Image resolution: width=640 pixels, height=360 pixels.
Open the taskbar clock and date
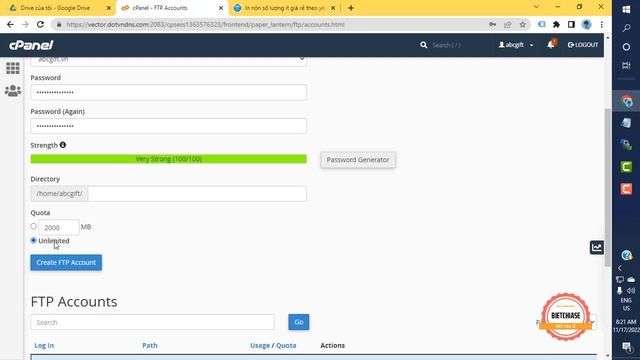point(626,326)
